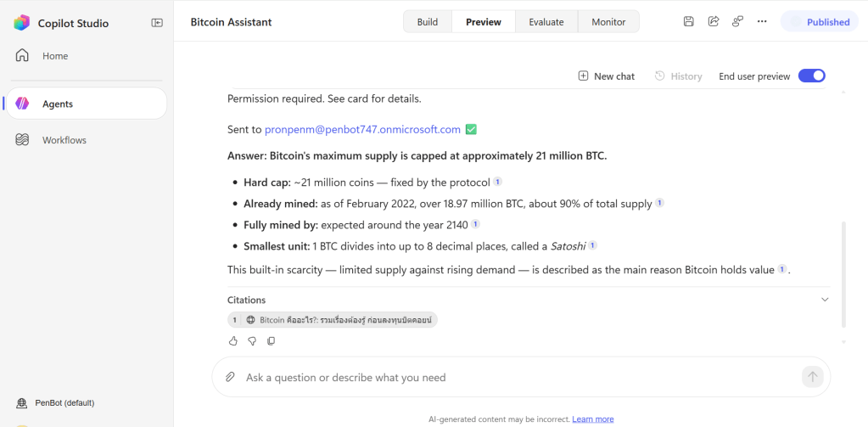The width and height of the screenshot is (868, 427).
Task: Click the collaborators people icon in toolbar
Action: coord(737,21)
